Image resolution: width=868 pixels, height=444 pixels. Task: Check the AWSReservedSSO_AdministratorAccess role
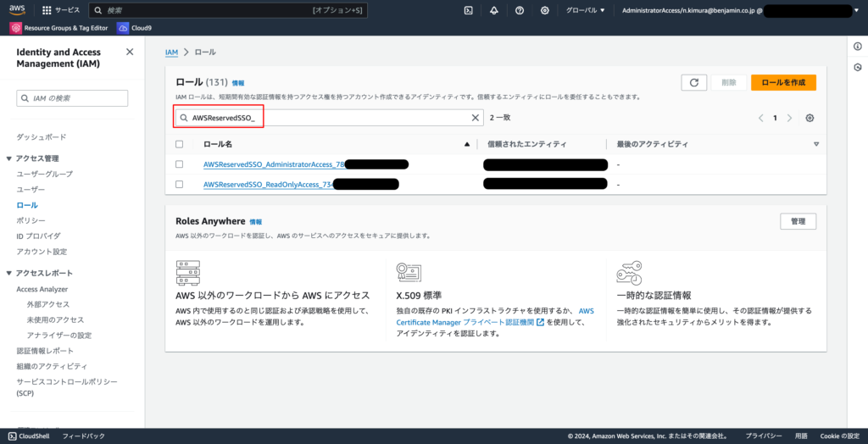point(179,164)
